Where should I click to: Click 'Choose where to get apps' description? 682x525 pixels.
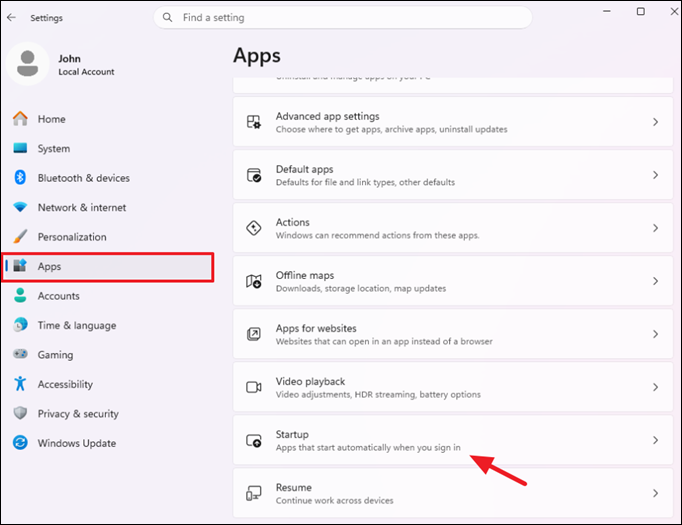pyautogui.click(x=391, y=129)
